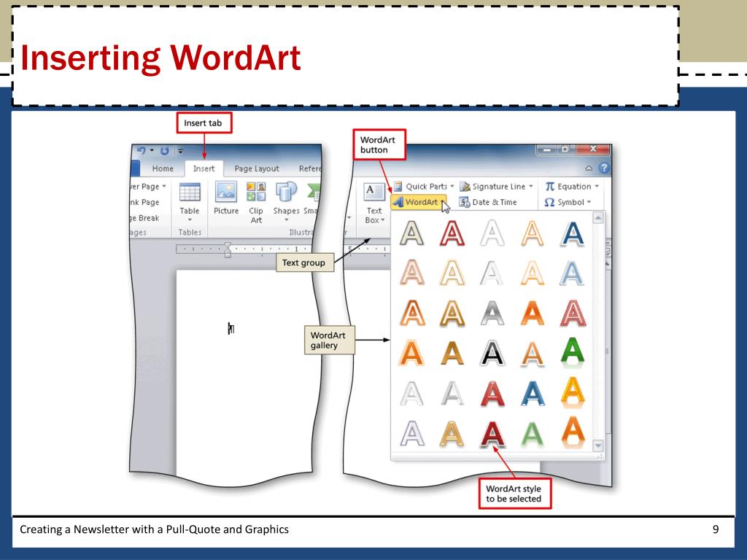Viewport: 747px width, 560px height.
Task: Select the orange bevel WordArt in the bottom row
Action: [x=572, y=433]
